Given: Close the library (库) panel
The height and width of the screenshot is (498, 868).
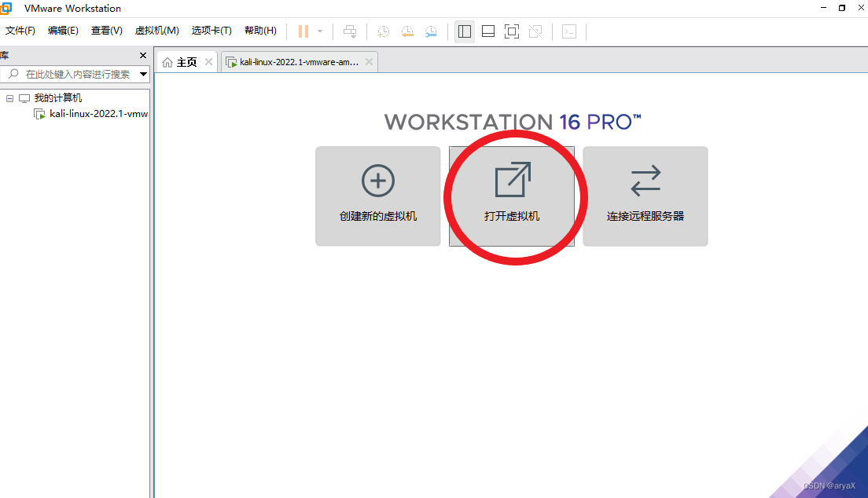Looking at the screenshot, I should coord(143,55).
